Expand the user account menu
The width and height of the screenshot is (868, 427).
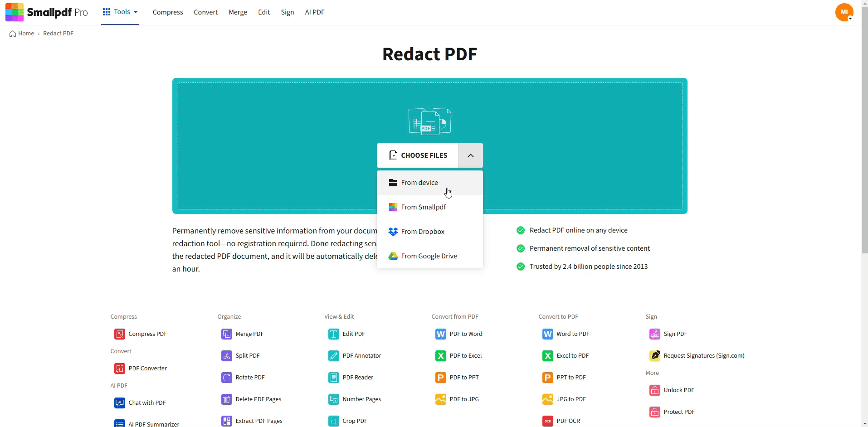(x=845, y=12)
